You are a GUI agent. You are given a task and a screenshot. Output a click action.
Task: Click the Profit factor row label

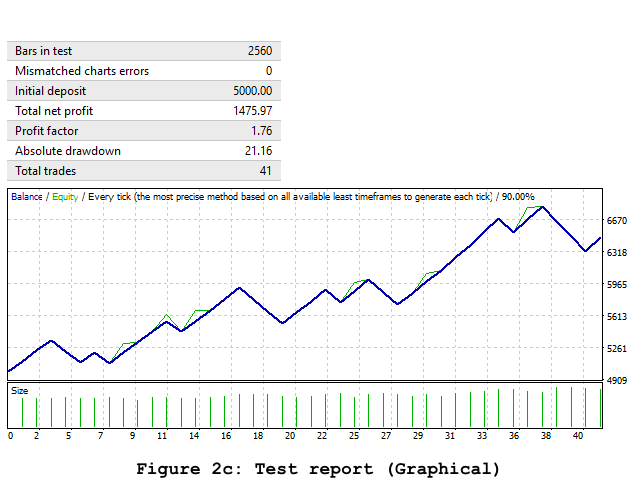[47, 131]
